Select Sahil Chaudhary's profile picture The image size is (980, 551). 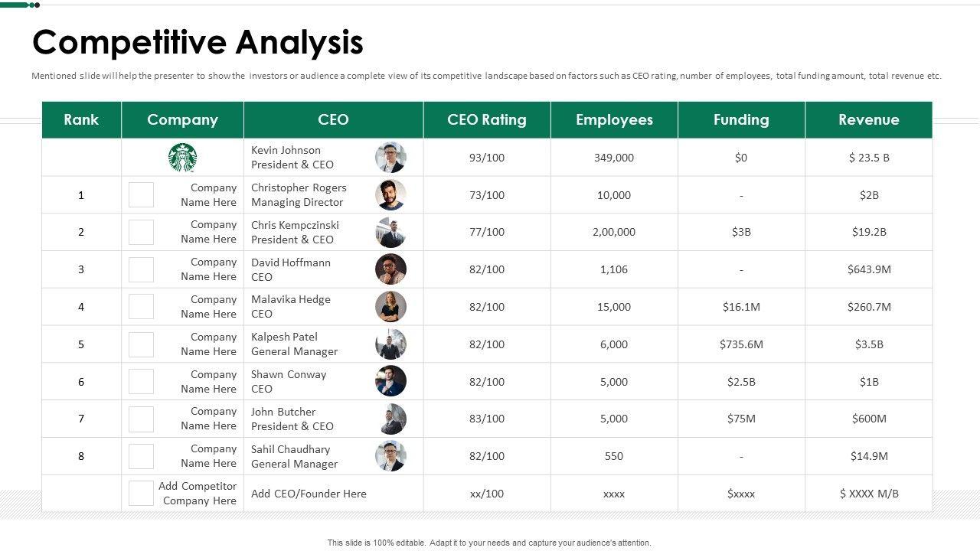[390, 456]
